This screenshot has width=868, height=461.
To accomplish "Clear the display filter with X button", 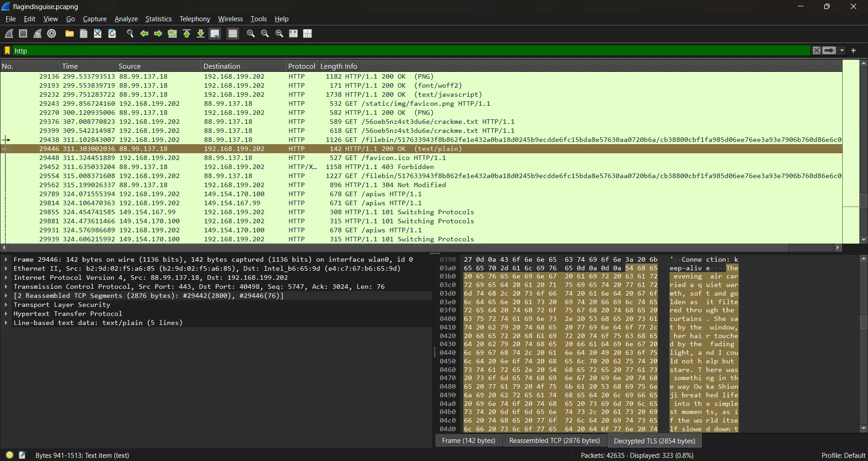I will [816, 51].
